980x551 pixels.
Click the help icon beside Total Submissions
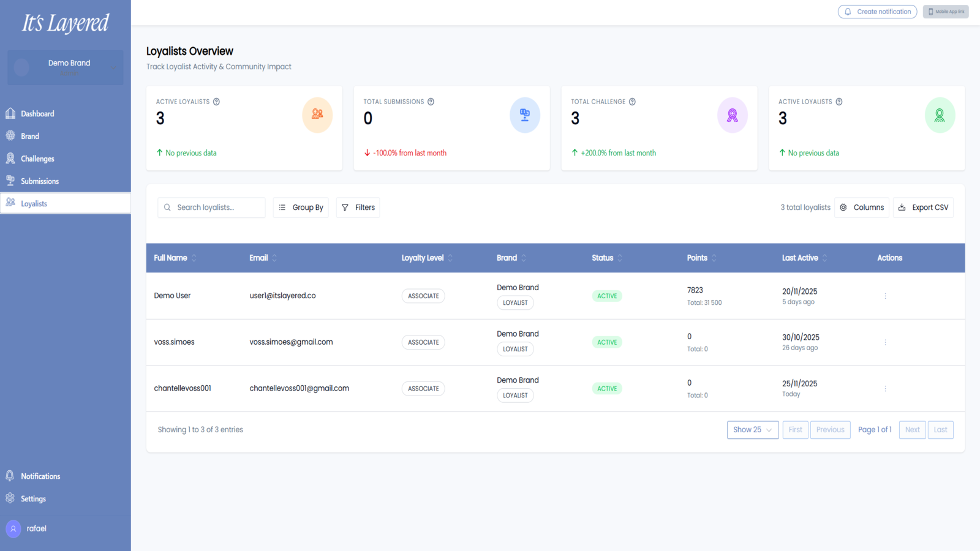coord(431,102)
